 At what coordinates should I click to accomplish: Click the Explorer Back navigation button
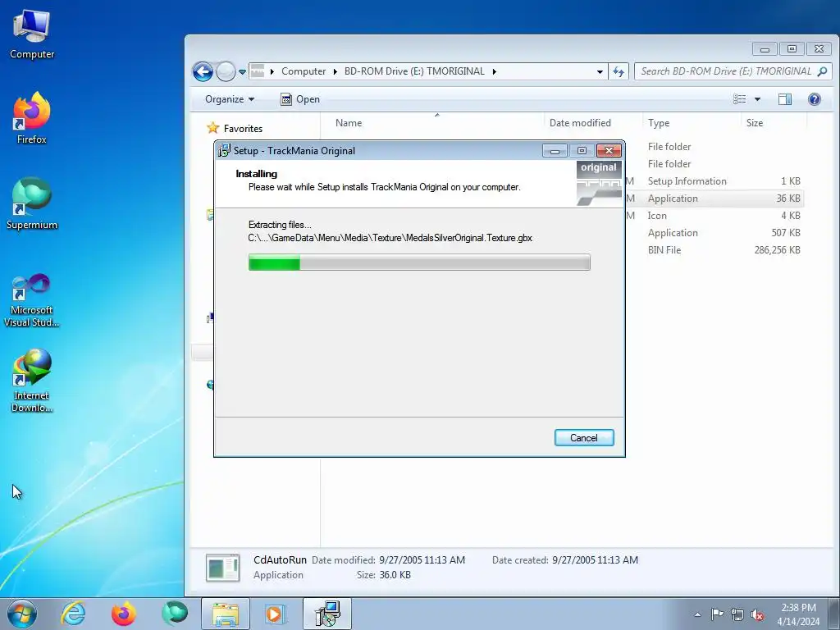[x=203, y=71]
